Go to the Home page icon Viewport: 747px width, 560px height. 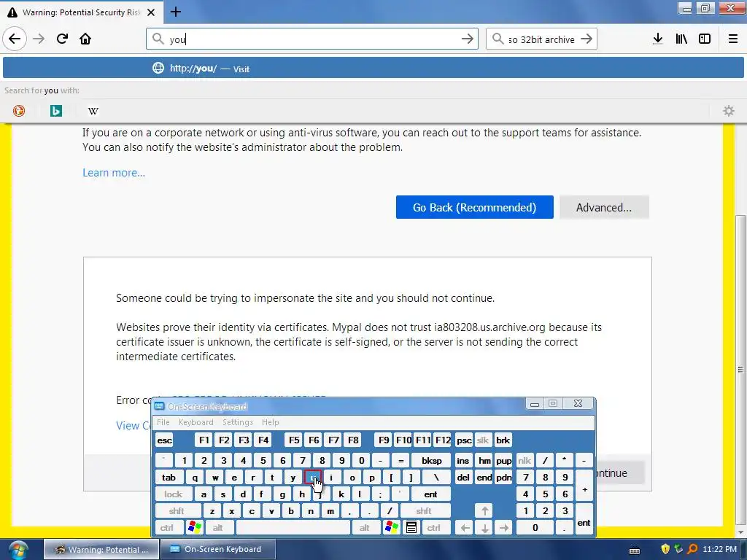point(85,39)
